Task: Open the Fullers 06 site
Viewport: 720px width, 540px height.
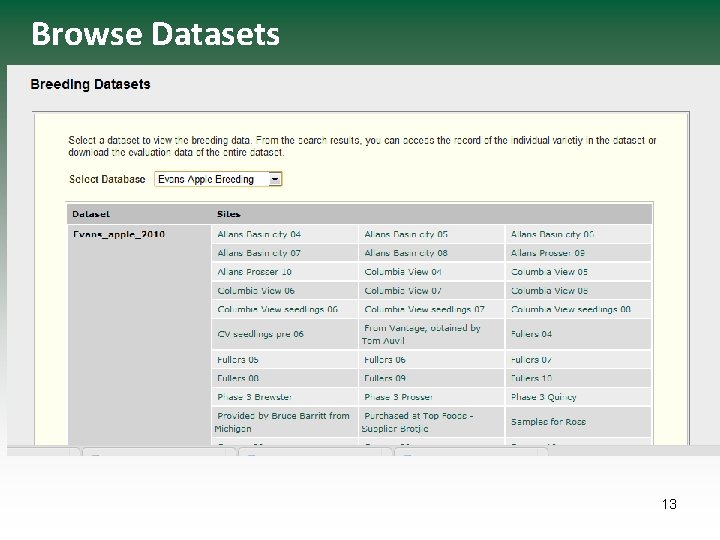Action: (x=385, y=360)
